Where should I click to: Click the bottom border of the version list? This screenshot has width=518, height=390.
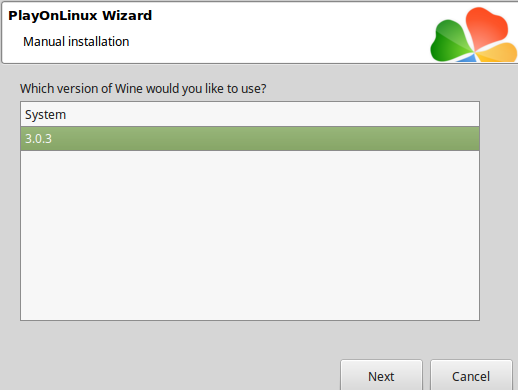point(250,320)
